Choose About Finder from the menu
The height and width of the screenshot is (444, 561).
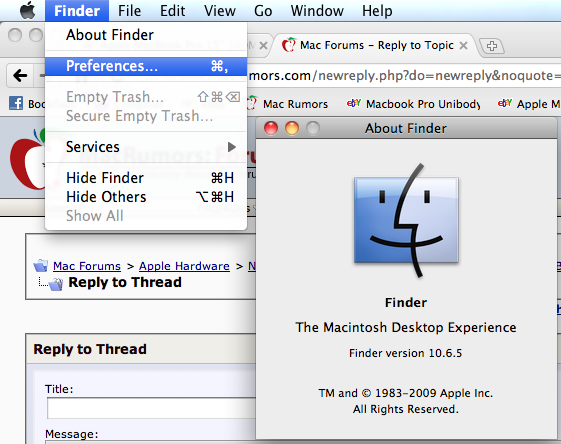click(x=146, y=35)
